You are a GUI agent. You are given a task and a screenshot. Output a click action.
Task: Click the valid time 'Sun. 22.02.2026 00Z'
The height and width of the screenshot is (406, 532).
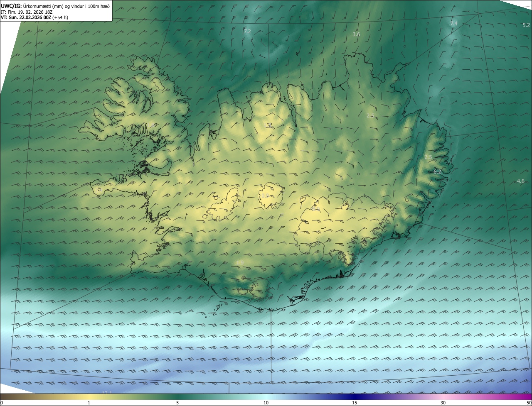30,17
